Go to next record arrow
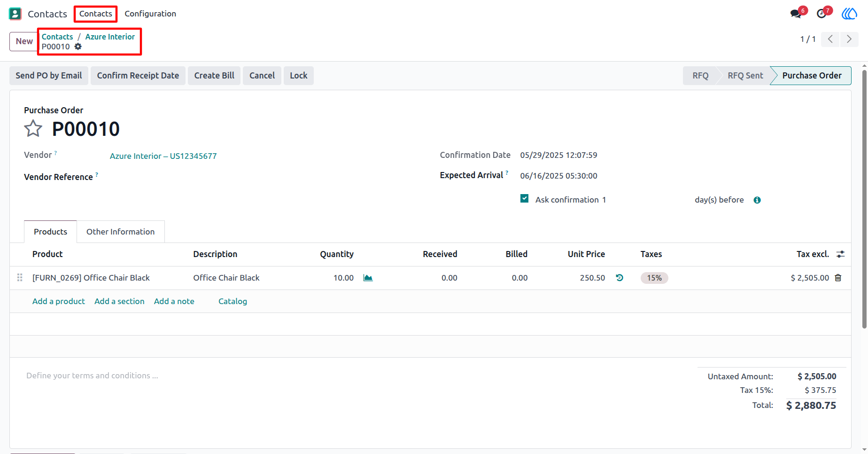Viewport: 868px width, 454px height. click(849, 39)
